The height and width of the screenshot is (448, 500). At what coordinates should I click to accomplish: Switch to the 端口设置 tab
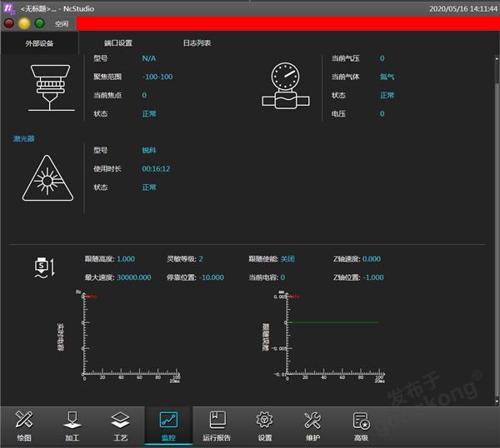click(118, 42)
